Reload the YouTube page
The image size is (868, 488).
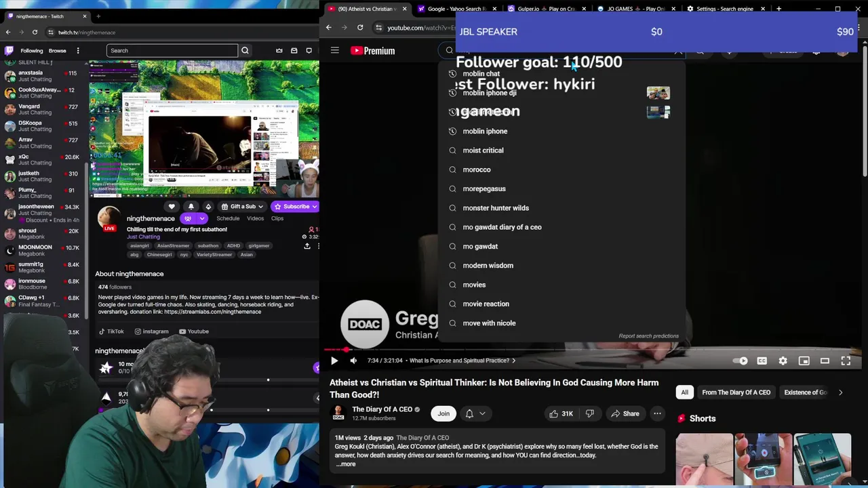pyautogui.click(x=360, y=27)
